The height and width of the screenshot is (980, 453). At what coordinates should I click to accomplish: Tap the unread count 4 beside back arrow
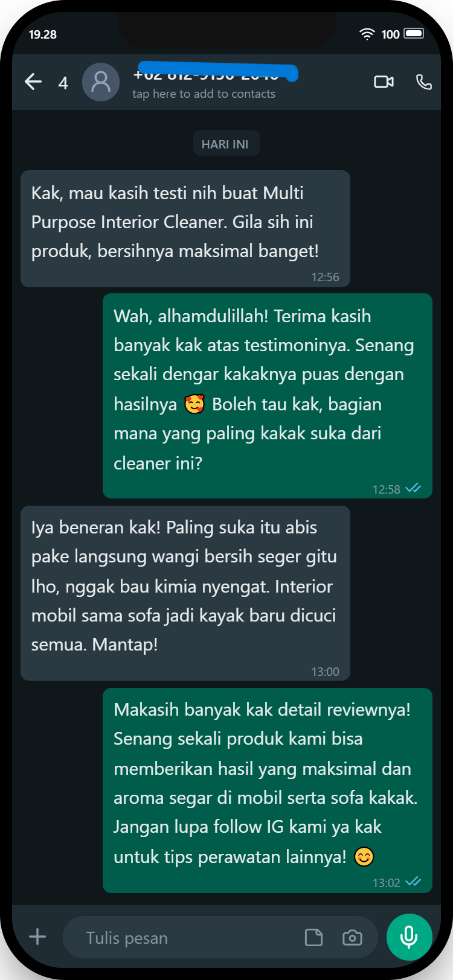pyautogui.click(x=63, y=83)
